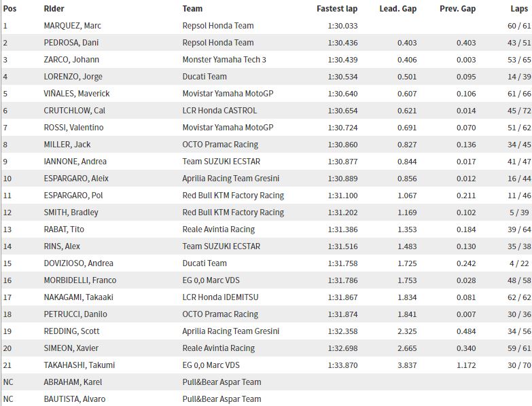Open BAUTISTA, Alvaro rider entry
This screenshot has width=532, height=406.
(74, 399)
